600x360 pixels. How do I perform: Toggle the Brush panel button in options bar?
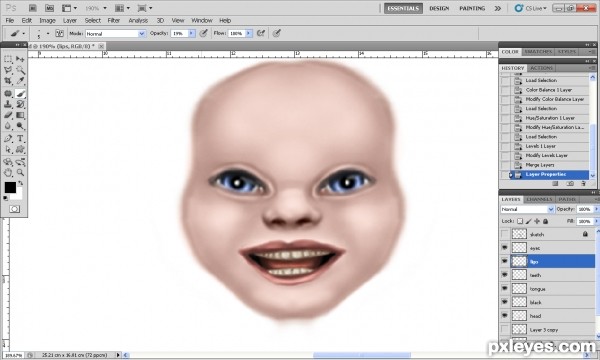pos(59,33)
